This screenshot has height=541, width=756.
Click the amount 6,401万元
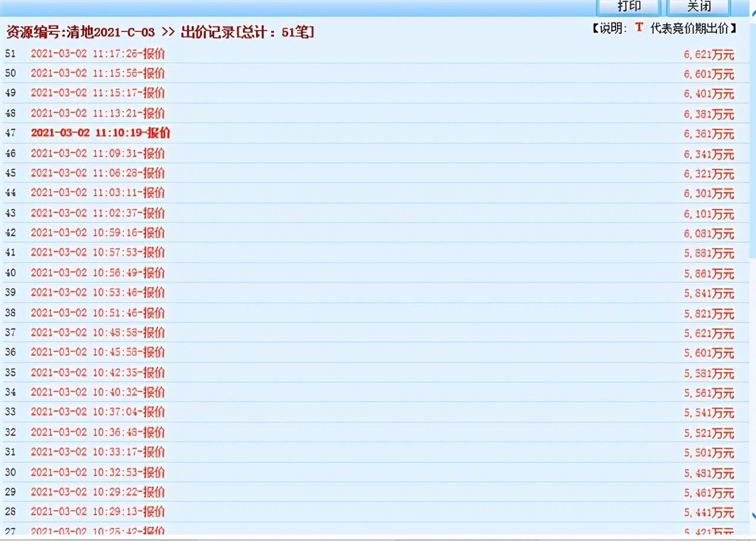coord(709,94)
